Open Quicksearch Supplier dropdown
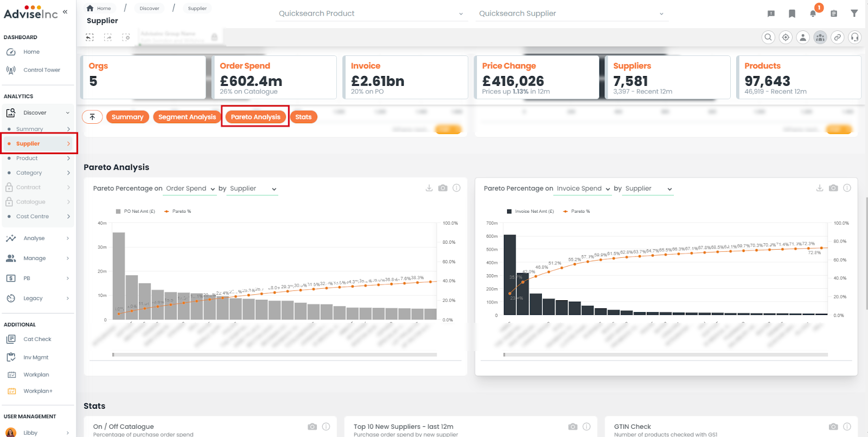The width and height of the screenshot is (868, 437). (x=572, y=14)
